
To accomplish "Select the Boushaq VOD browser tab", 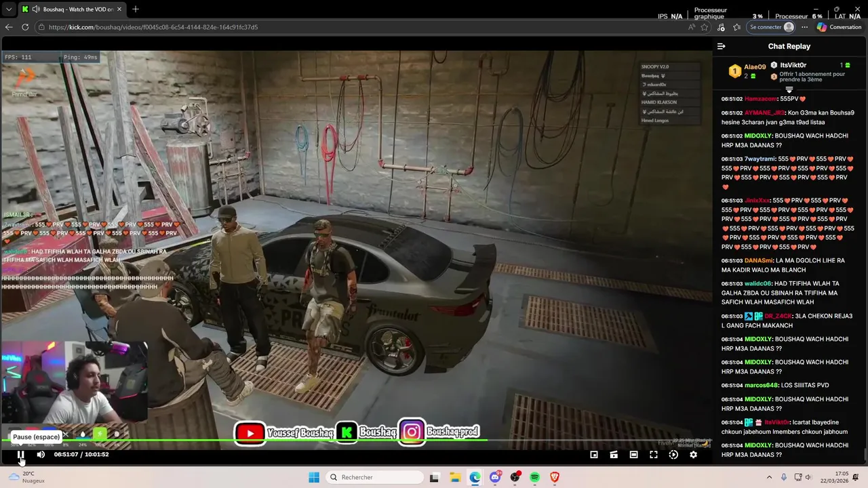I will pos(72,9).
